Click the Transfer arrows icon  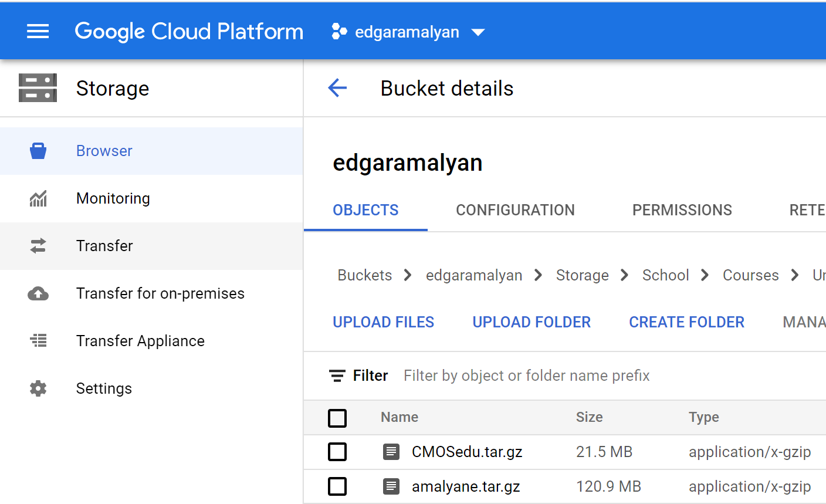(38, 246)
